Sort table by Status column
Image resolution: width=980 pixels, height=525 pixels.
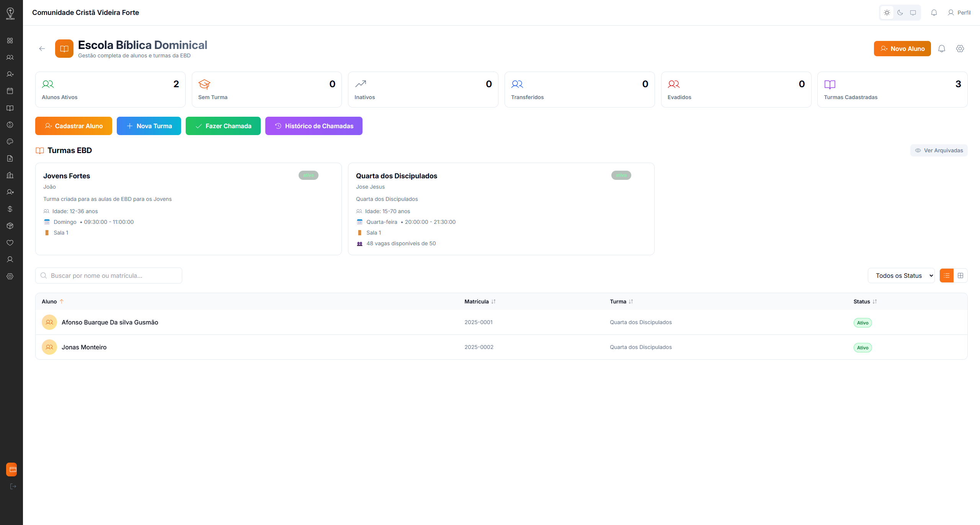click(865, 302)
